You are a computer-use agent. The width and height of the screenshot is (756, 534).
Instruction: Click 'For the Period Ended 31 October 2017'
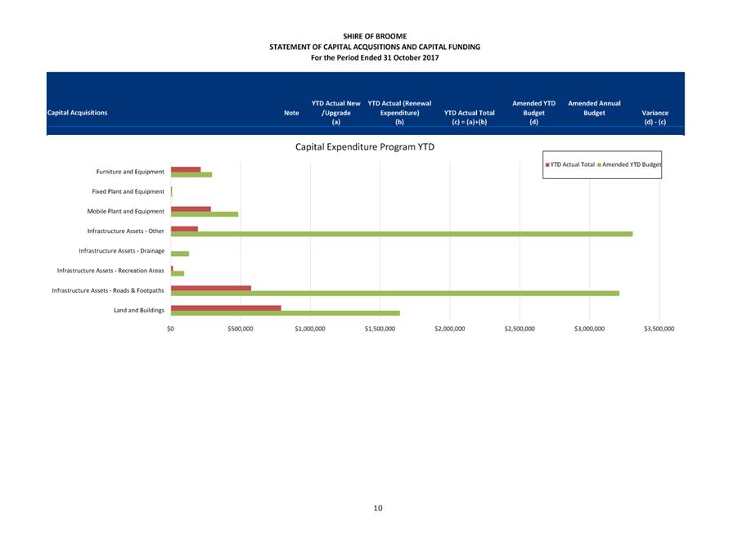point(375,57)
